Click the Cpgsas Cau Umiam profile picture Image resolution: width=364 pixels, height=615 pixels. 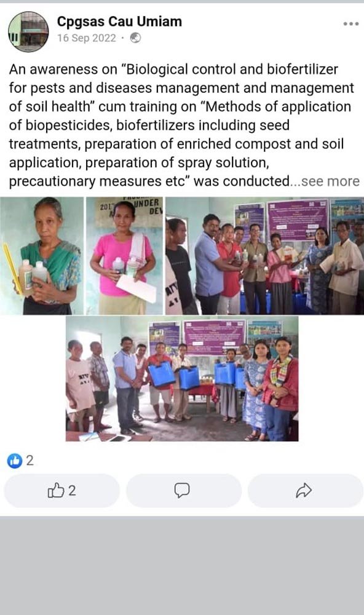(28, 31)
